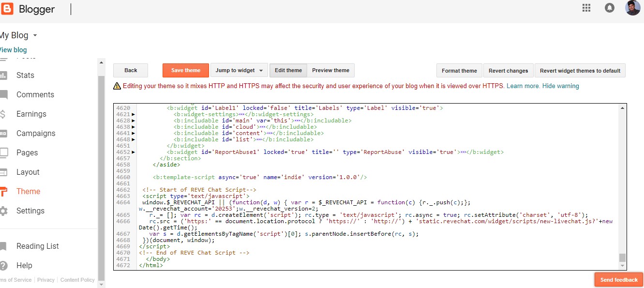Click the Help question mark icon
This screenshot has width=644, height=288.
pos(3,266)
